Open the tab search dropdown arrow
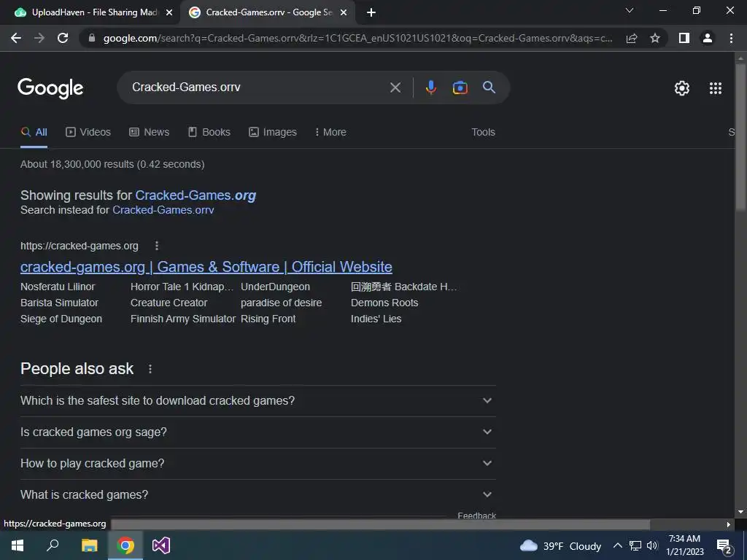Viewport: 747px width, 560px height. coord(630,10)
